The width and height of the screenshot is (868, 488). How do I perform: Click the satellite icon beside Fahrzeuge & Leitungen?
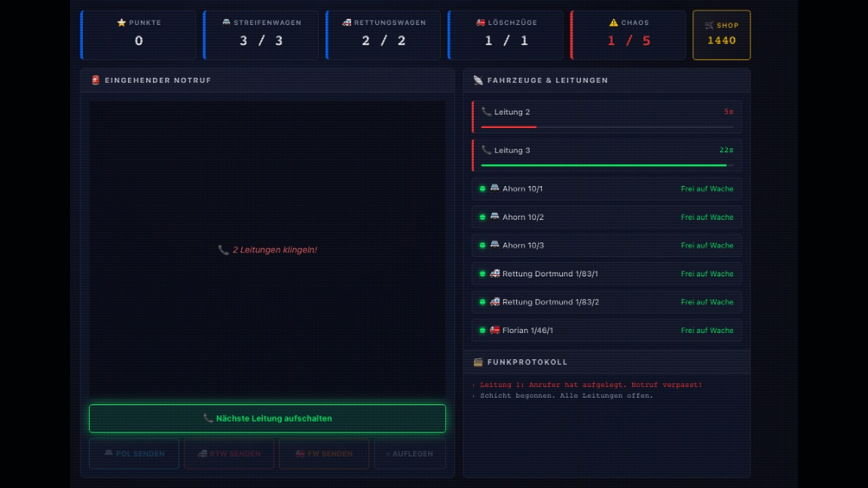coord(478,81)
